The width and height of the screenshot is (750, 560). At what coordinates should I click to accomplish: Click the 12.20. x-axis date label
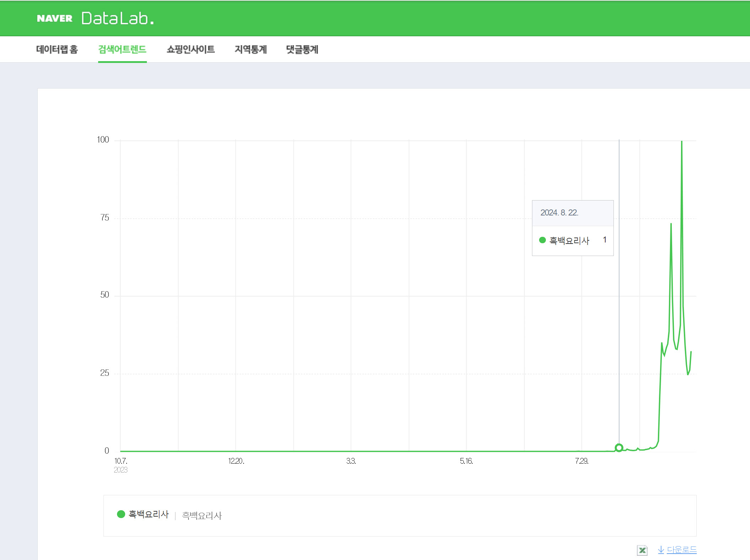point(236,461)
